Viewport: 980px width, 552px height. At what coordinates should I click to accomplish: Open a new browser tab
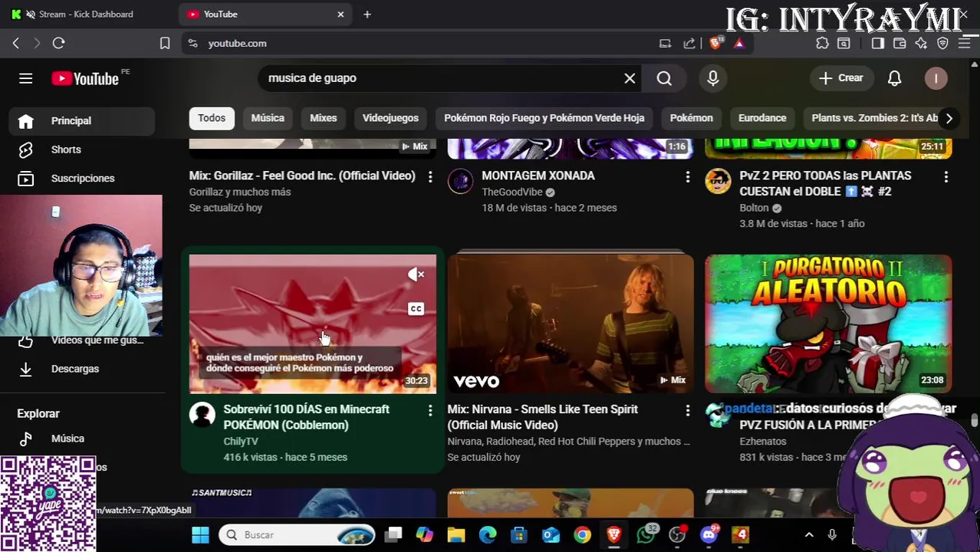pyautogui.click(x=367, y=14)
